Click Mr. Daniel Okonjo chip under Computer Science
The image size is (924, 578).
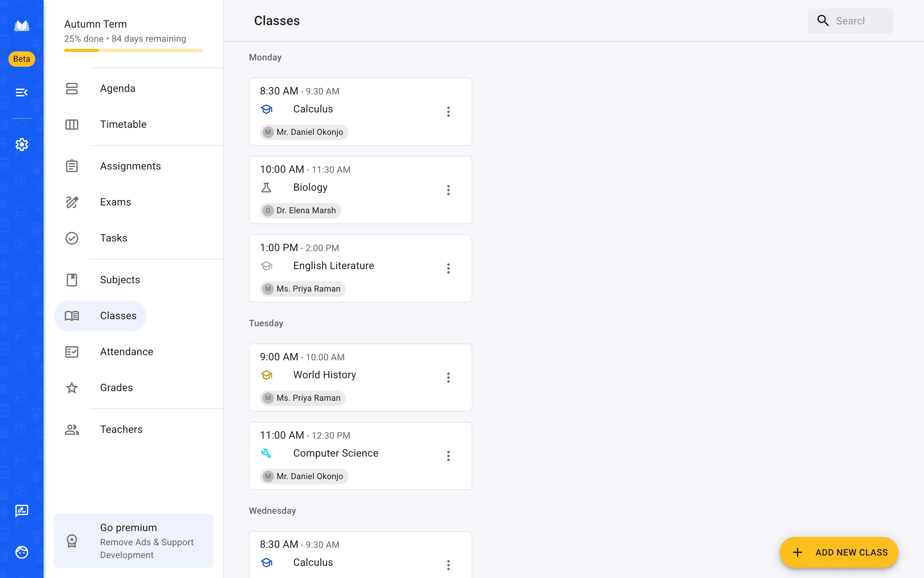point(304,476)
